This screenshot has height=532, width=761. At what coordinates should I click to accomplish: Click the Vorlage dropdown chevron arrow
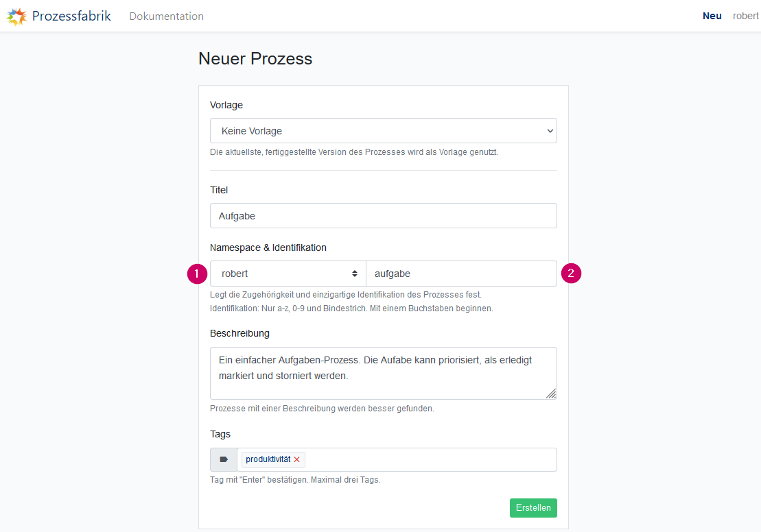pos(550,131)
